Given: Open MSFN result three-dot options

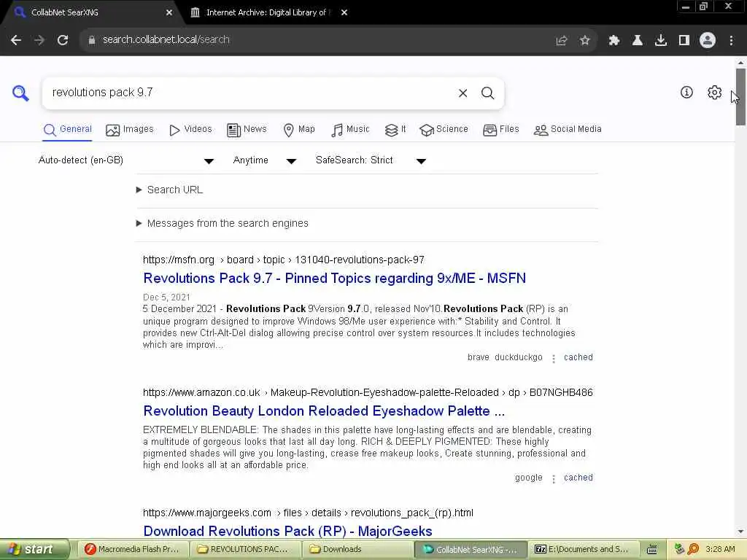Looking at the screenshot, I should (x=553, y=359).
